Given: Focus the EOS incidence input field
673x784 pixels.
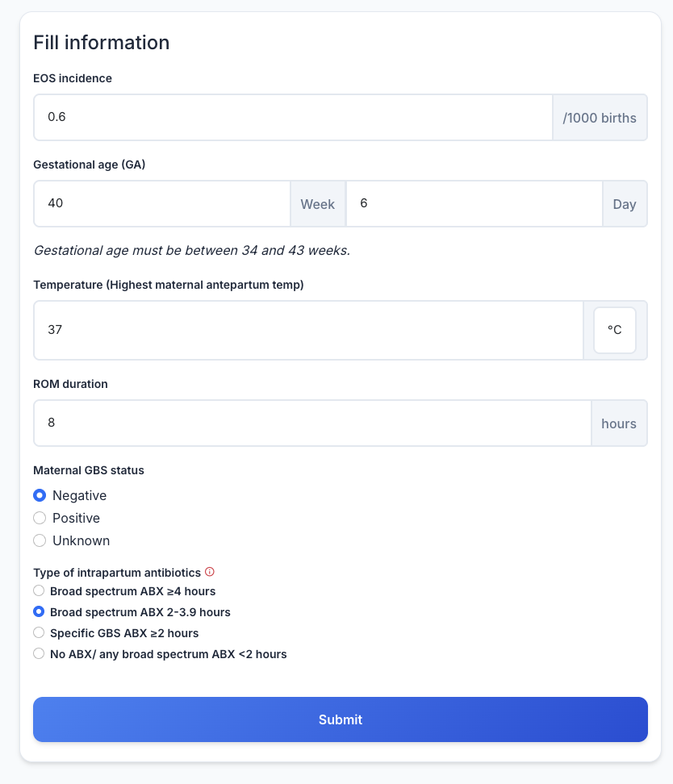Looking at the screenshot, I should point(293,118).
